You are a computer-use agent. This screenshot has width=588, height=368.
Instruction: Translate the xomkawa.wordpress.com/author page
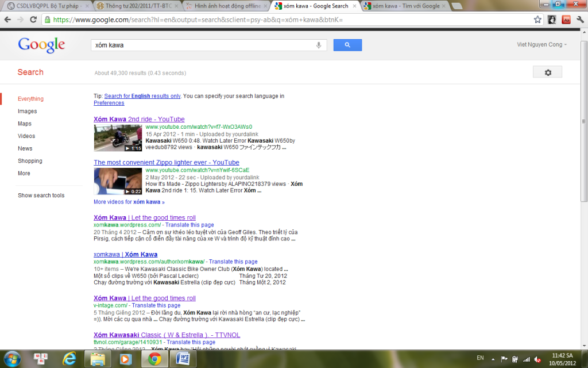(x=233, y=262)
